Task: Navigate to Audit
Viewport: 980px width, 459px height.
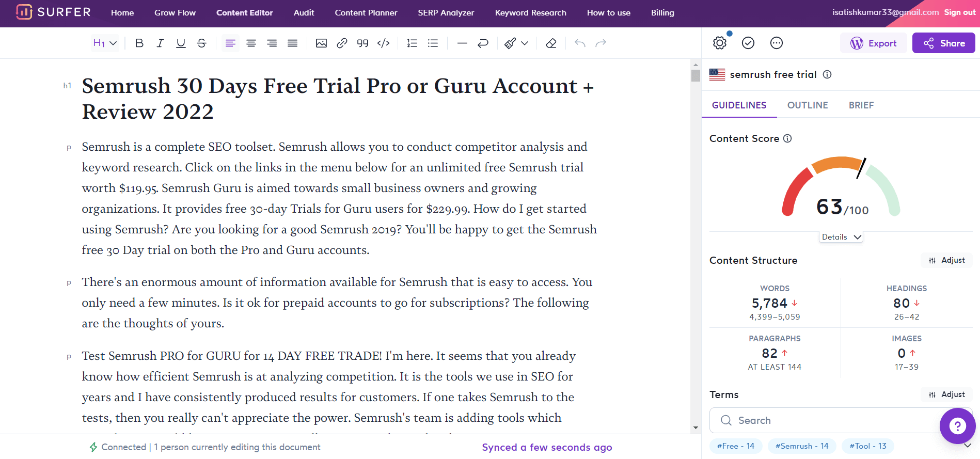Action: tap(304, 13)
